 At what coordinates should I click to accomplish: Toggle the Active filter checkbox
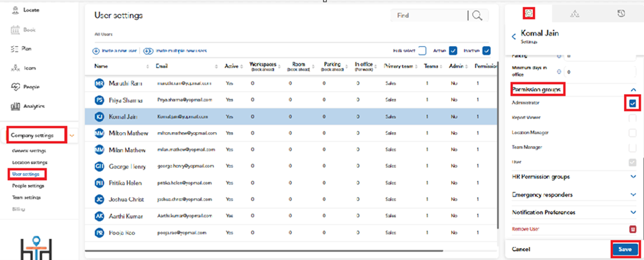(453, 51)
